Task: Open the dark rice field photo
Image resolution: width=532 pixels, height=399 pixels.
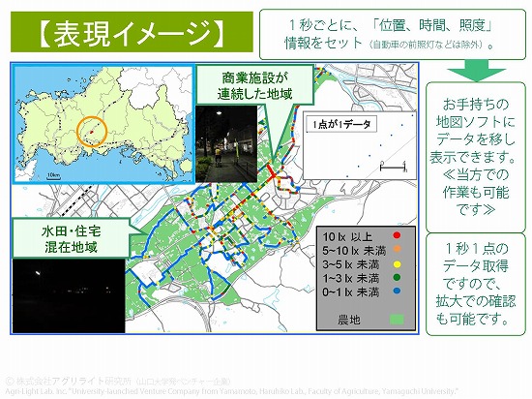Action: click(69, 295)
